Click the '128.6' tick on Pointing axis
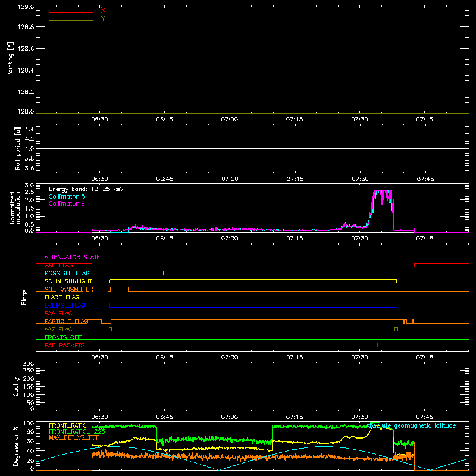This screenshot has height=476, width=476. point(26,48)
